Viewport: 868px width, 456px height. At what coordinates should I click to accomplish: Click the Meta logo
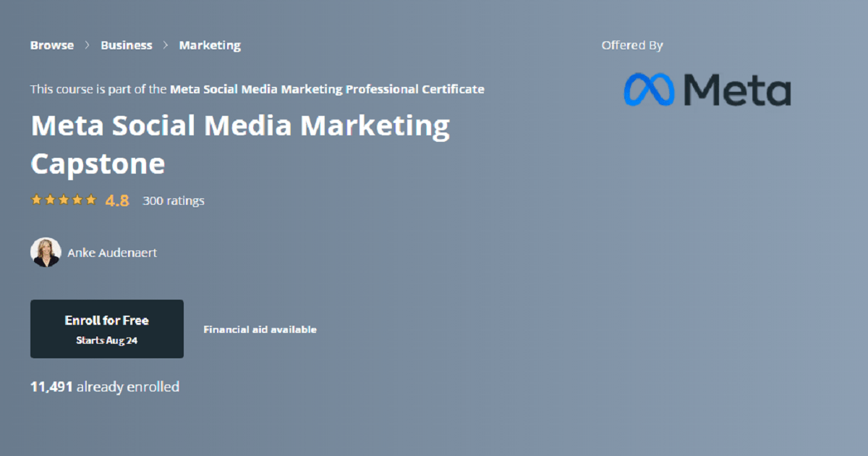click(x=707, y=90)
